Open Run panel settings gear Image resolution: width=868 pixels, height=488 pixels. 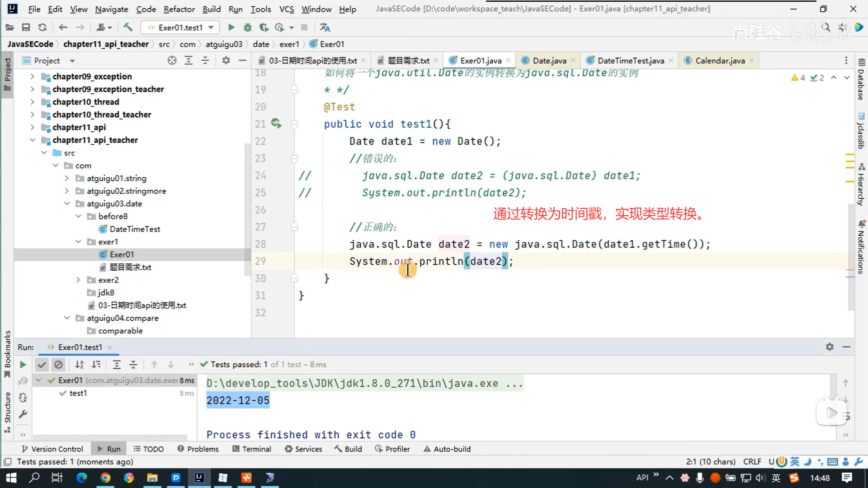pos(830,347)
